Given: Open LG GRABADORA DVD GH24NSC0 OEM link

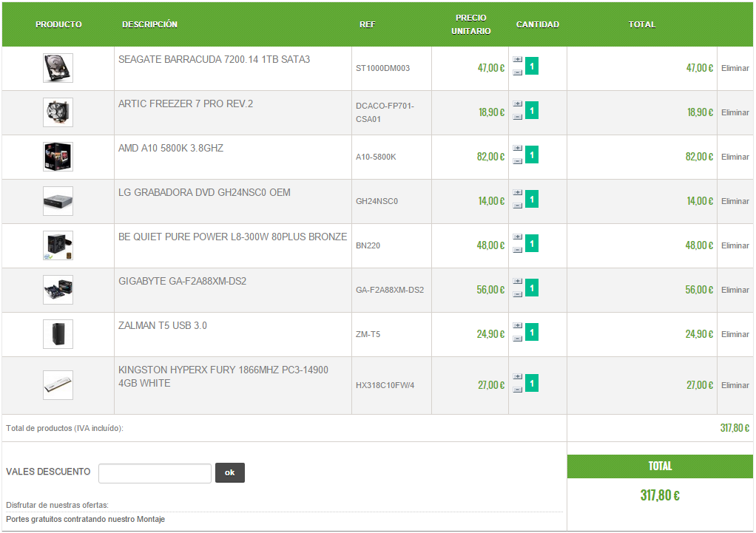Looking at the screenshot, I should [x=204, y=192].
